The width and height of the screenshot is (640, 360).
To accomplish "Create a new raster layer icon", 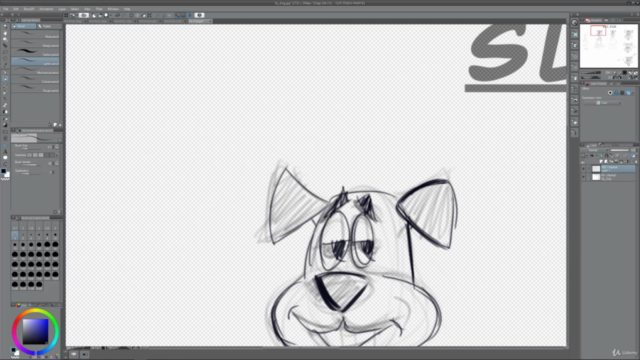I will pyautogui.click(x=601, y=161).
